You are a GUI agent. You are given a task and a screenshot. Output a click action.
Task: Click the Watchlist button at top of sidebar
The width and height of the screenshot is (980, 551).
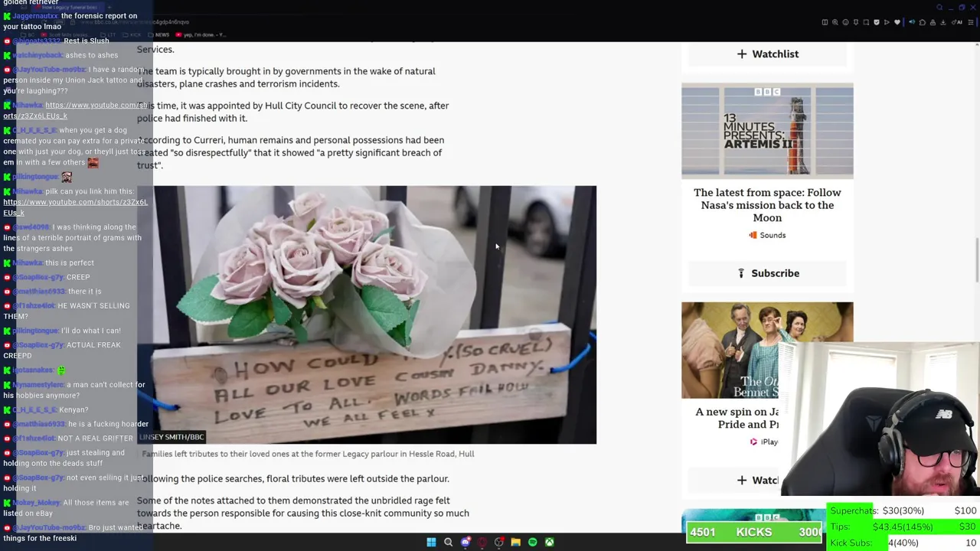tap(767, 54)
